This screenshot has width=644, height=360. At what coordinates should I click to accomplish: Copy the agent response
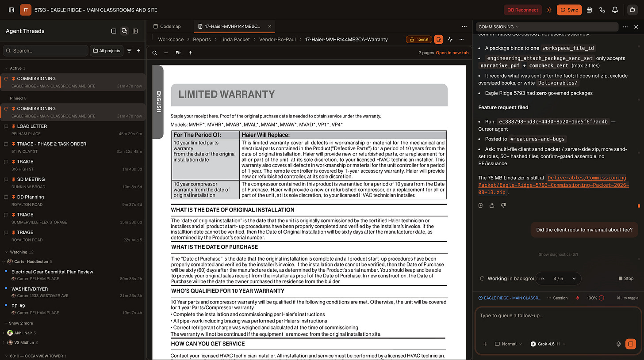(481, 205)
